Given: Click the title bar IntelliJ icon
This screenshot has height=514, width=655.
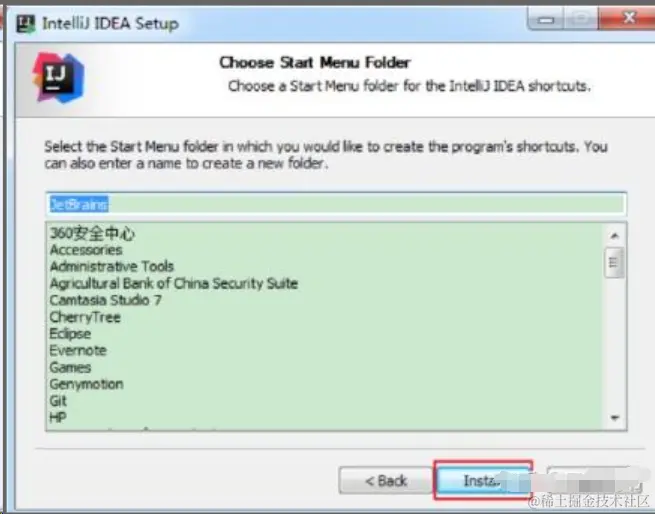Looking at the screenshot, I should (25, 24).
